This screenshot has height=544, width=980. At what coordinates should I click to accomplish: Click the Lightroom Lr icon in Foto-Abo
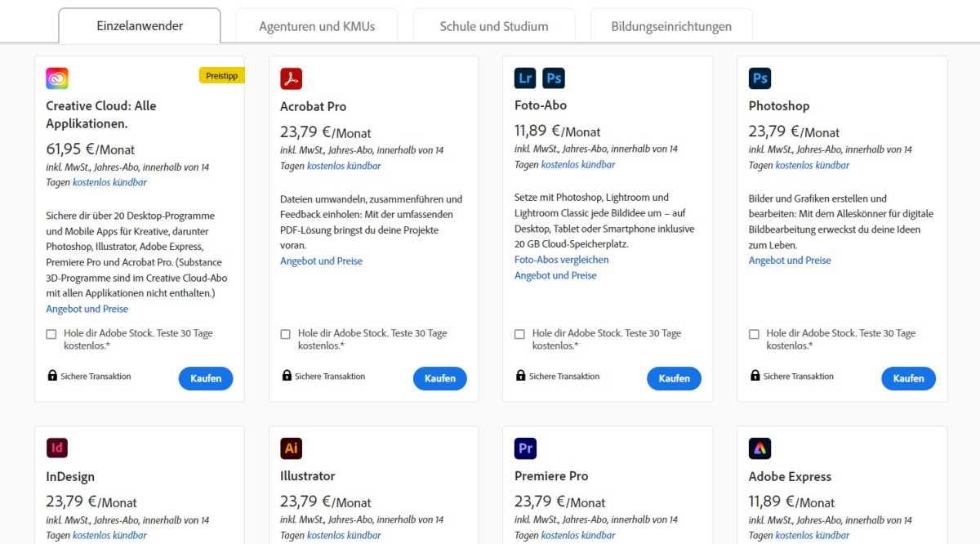[525, 78]
